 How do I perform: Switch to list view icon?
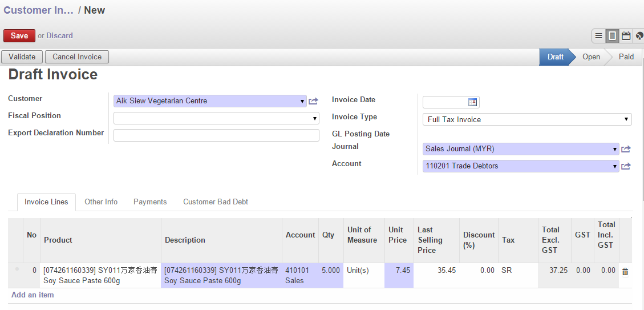pyautogui.click(x=599, y=36)
